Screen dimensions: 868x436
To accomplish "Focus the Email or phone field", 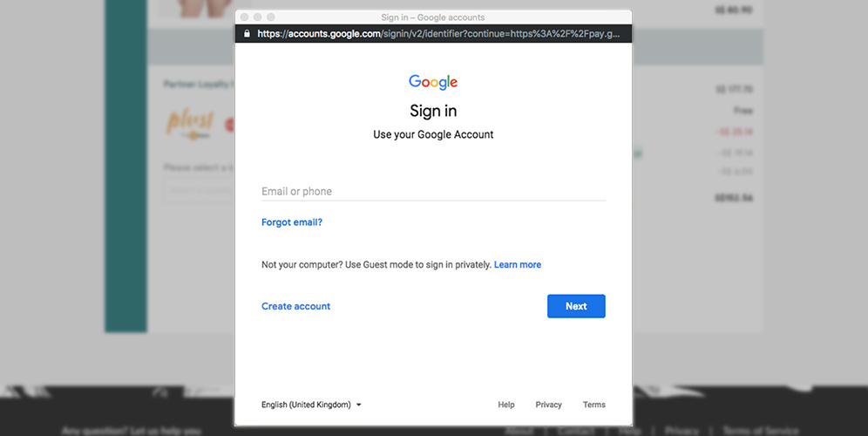I will (x=433, y=191).
